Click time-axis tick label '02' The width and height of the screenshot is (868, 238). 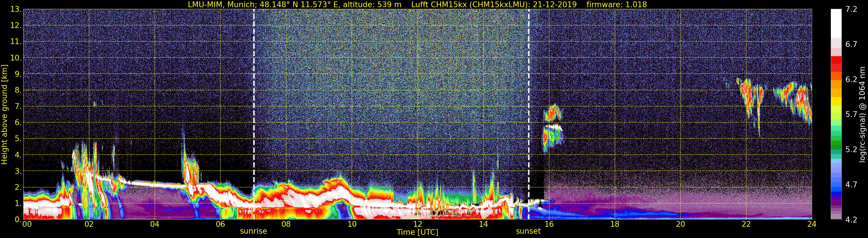coord(89,224)
